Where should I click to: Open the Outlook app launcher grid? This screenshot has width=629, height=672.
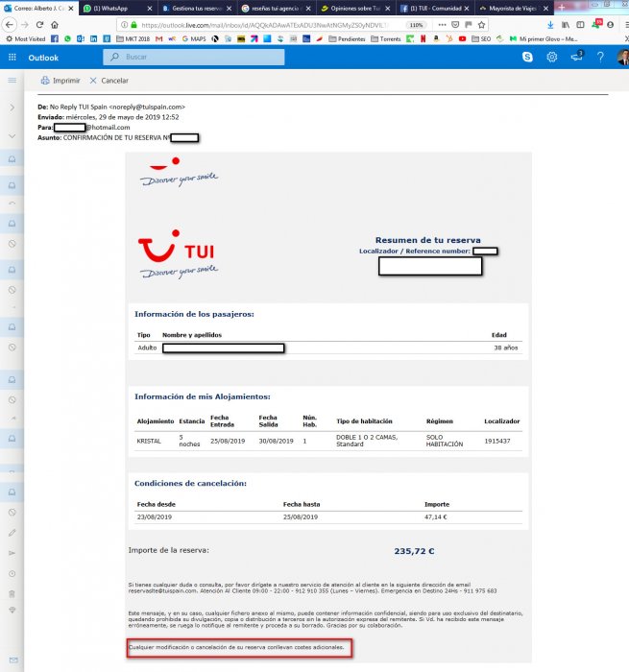[x=12, y=57]
